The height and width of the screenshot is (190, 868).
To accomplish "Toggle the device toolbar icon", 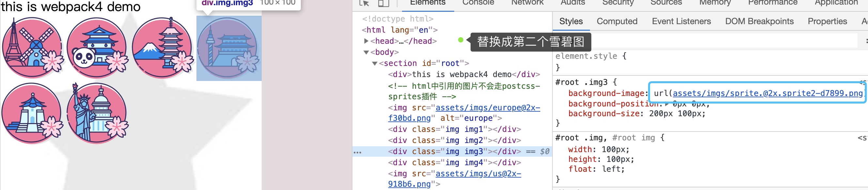I will [383, 3].
